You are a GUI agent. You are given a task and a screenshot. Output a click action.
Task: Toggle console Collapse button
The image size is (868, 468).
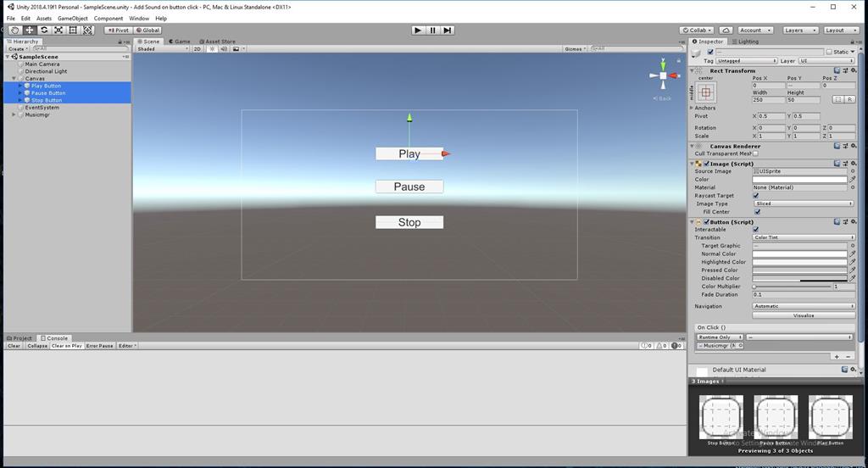pos(37,346)
